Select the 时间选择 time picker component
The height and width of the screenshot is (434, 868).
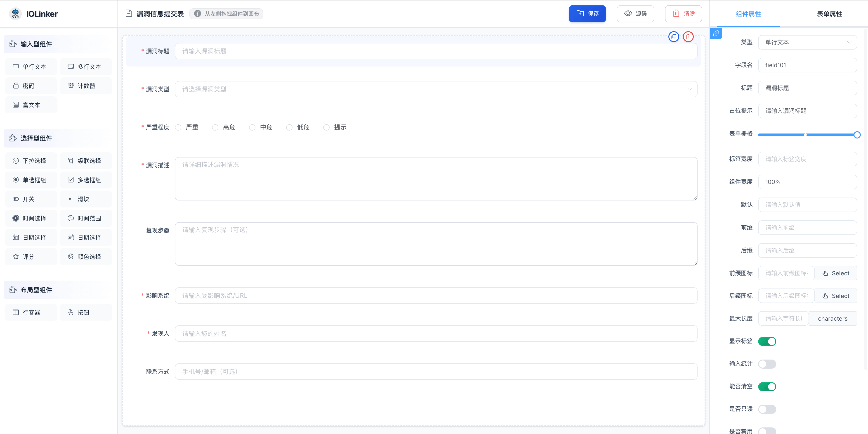[x=31, y=218]
